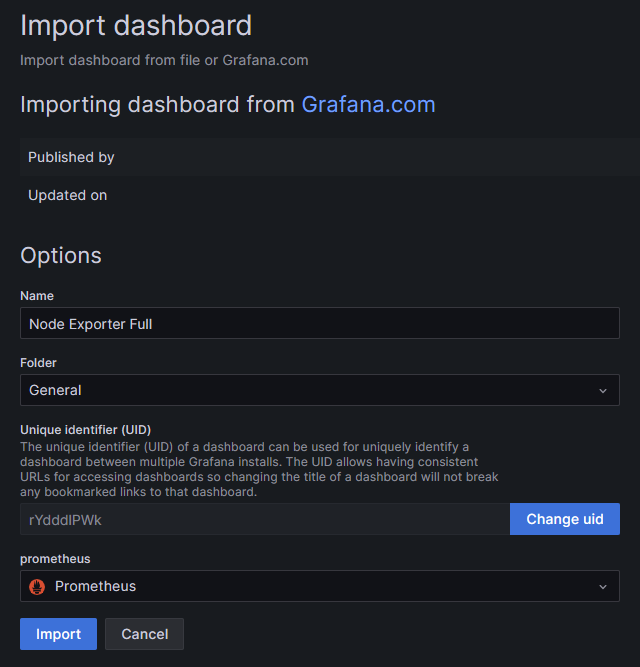Screen dimensions: 640x667
Task: Focus the Name field with Node Exporter Full
Action: coord(319,324)
